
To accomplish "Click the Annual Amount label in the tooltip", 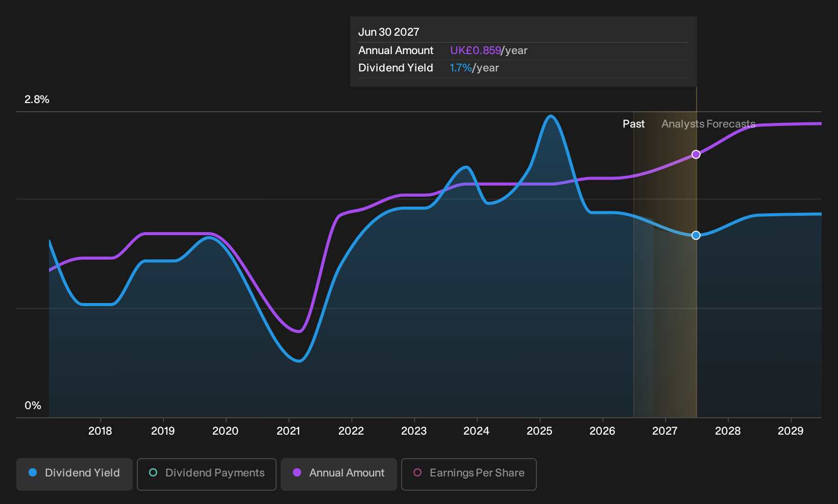I will coord(396,51).
